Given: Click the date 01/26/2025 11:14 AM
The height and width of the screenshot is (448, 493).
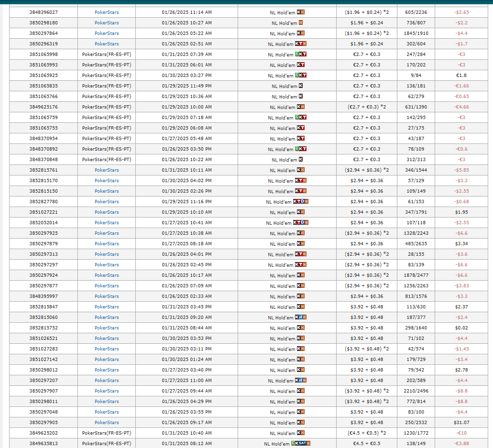Looking at the screenshot, I should tap(187, 12).
